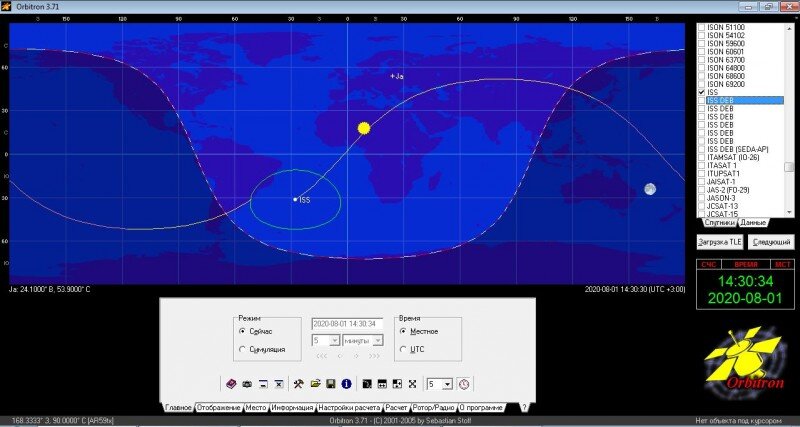Select the Местное time radio button
800x427 pixels.
click(404, 331)
